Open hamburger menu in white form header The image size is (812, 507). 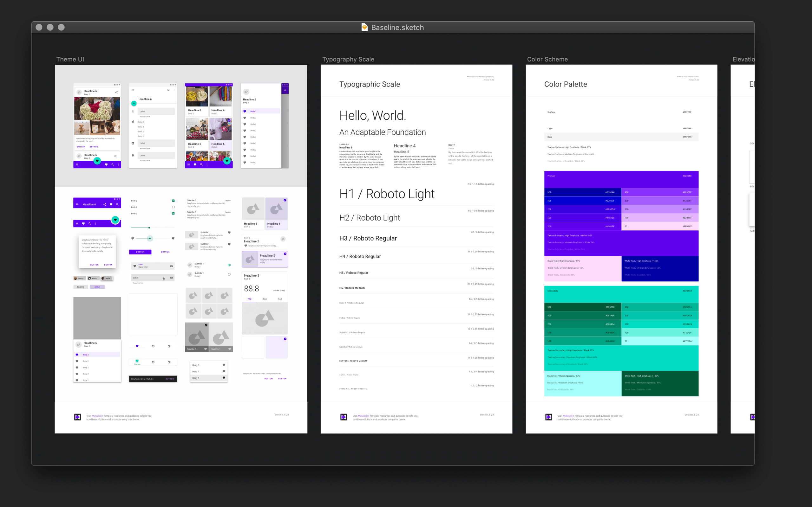(x=133, y=90)
